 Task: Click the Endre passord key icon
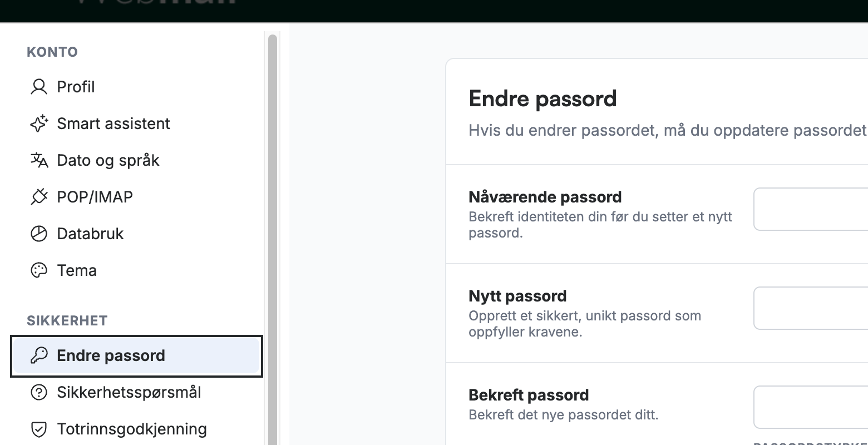tap(38, 355)
